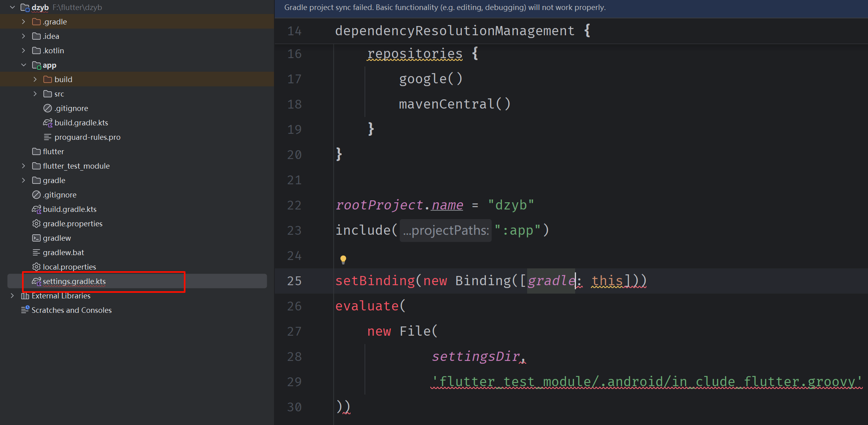Expand the src folder under app
This screenshot has height=425, width=868.
[x=35, y=94]
